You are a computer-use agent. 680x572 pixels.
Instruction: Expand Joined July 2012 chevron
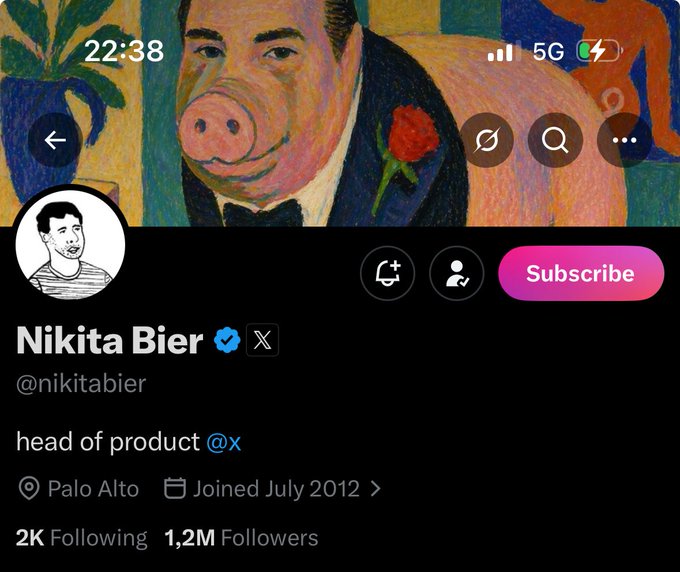pyautogui.click(x=376, y=489)
